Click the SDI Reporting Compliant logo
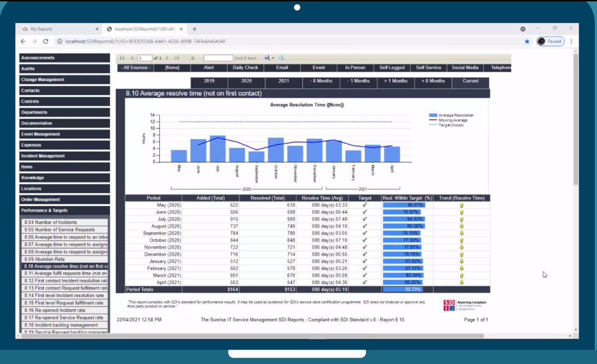This screenshot has width=597, height=364. 465,305
